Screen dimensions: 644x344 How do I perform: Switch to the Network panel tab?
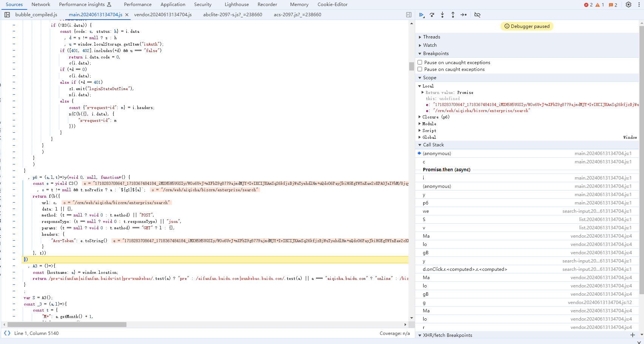tap(41, 5)
